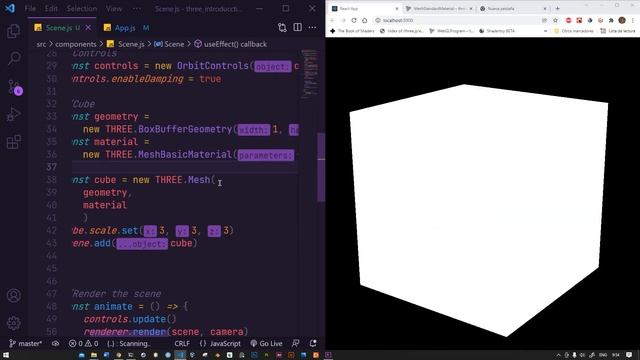Open the Windows Start menu

(6, 355)
